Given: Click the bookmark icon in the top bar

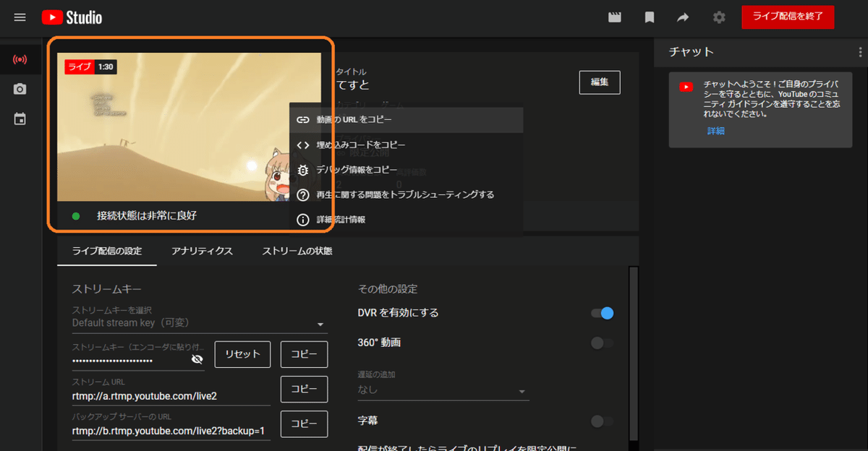Looking at the screenshot, I should [649, 17].
